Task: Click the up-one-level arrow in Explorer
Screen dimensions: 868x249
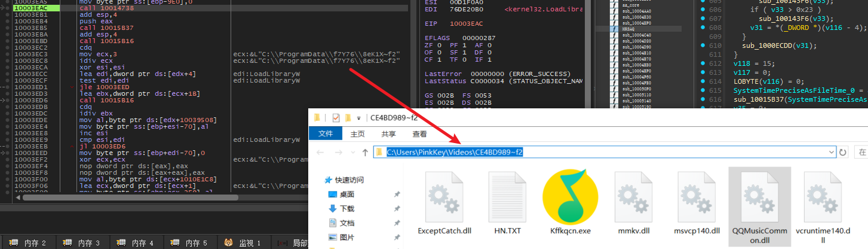Action: (365, 153)
